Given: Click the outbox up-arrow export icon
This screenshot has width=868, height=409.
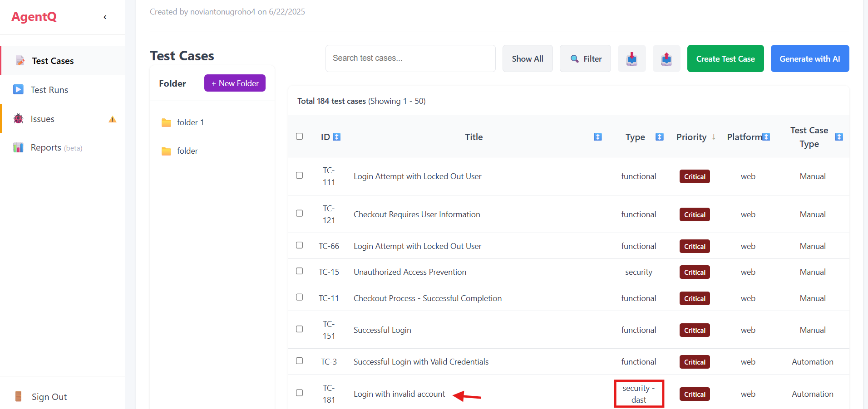Looking at the screenshot, I should pos(666,58).
